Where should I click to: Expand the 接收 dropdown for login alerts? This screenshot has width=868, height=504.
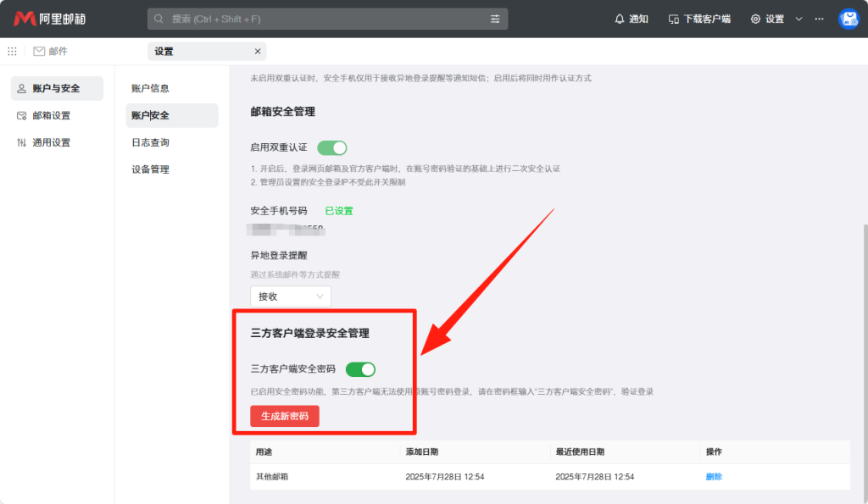tap(290, 296)
